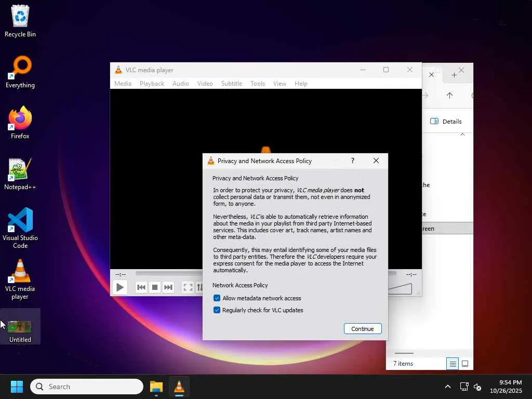This screenshot has height=399, width=532.
Task: Click the Up arrow in File Explorer
Action: coord(449,96)
